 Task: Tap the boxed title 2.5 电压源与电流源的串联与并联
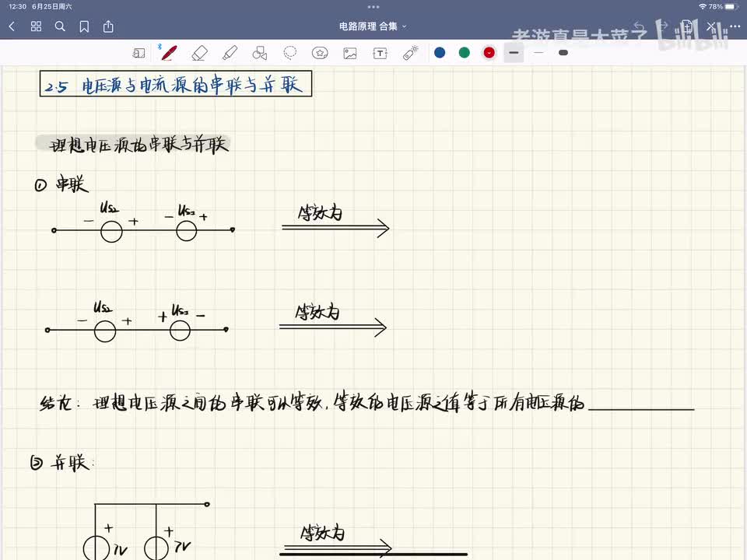pos(176,84)
